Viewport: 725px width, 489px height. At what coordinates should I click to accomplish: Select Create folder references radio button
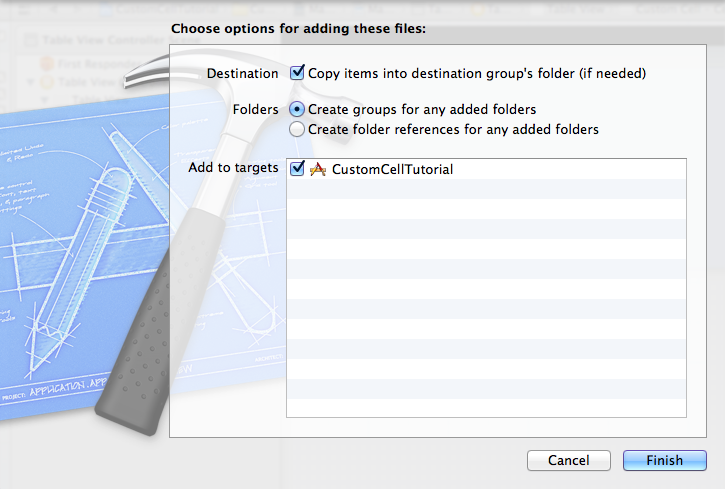[297, 129]
